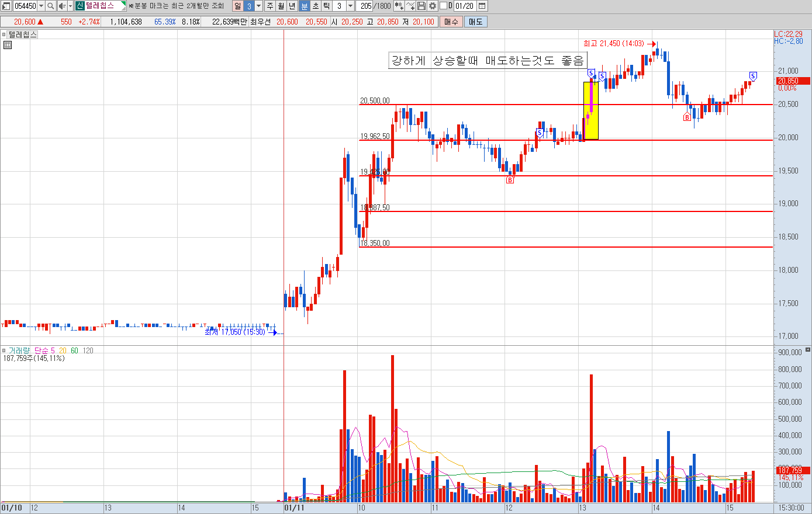Click the volume tag 187,759 on right axis
The height and width of the screenshot is (514, 812).
click(x=792, y=470)
